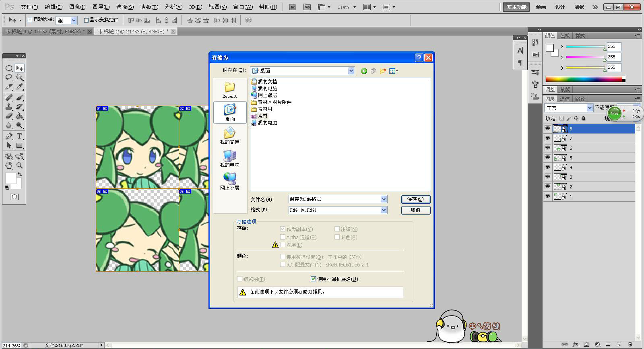This screenshot has height=349, width=644.
Task: Pick a color from spectrum bar
Action: [585, 79]
